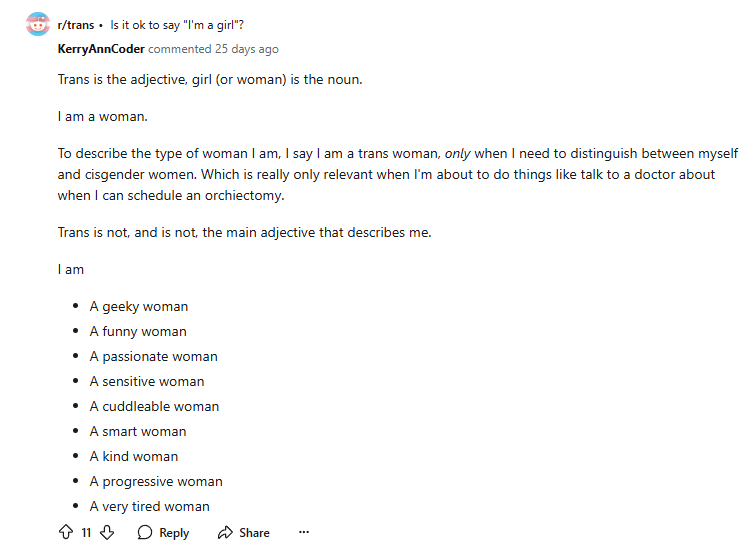Click the "A progressive woman" list item
The width and height of the screenshot is (746, 560).
coord(155,481)
